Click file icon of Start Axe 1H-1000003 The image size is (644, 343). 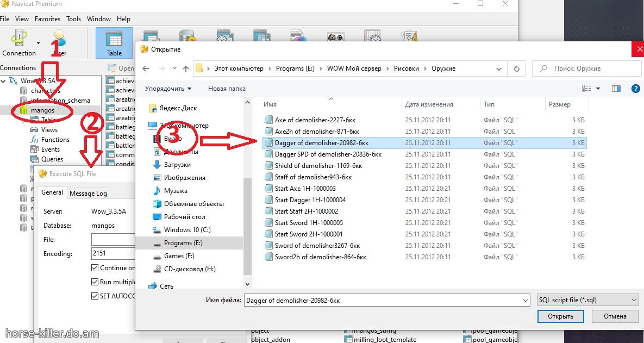268,189
